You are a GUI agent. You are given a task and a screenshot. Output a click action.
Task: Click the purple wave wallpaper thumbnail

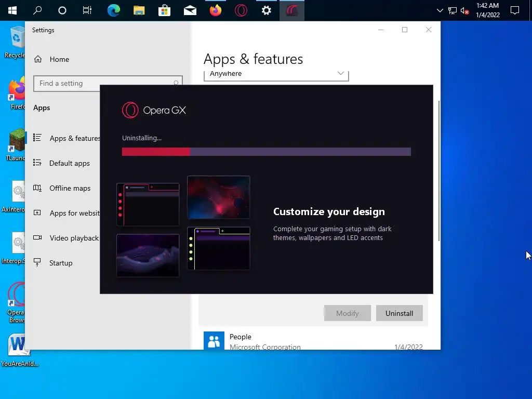coord(148,256)
